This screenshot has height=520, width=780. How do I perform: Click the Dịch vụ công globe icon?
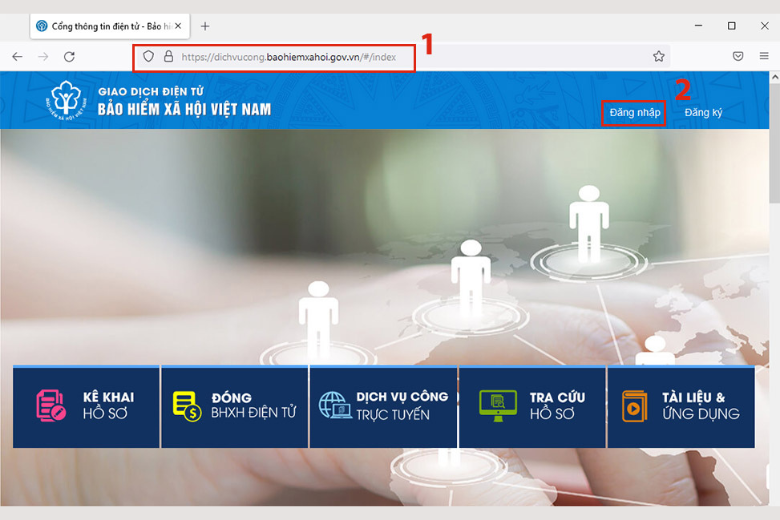coord(334,405)
